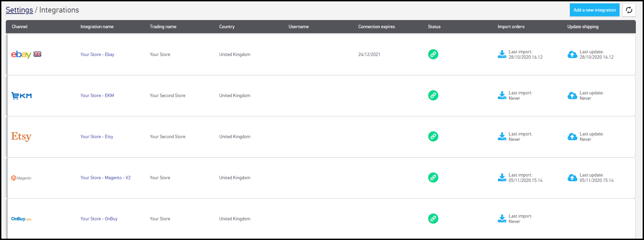The height and width of the screenshot is (240, 644).
Task: Click the Integration name column header
Action: pyautogui.click(x=97, y=26)
